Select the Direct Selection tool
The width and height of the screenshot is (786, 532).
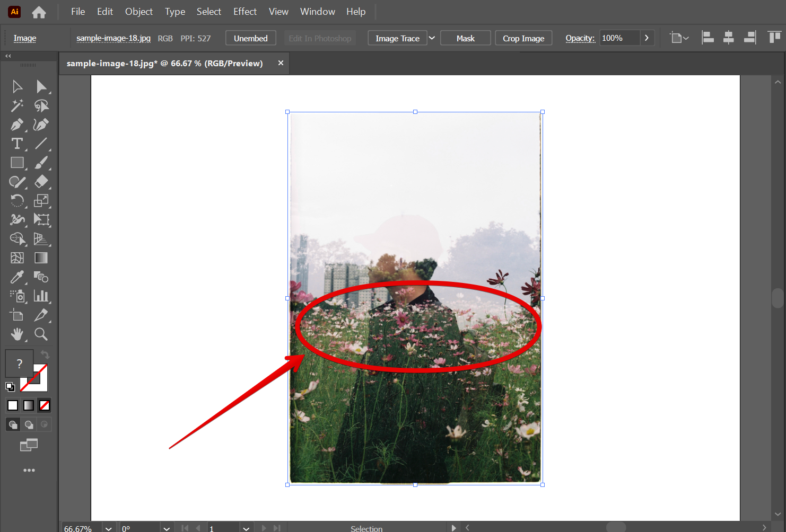click(41, 86)
